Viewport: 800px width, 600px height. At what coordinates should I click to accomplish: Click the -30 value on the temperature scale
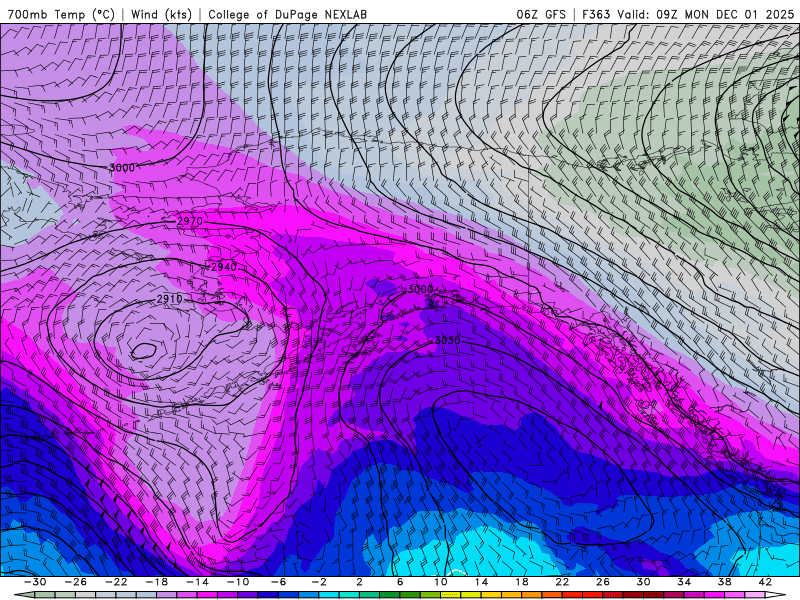click(x=35, y=582)
